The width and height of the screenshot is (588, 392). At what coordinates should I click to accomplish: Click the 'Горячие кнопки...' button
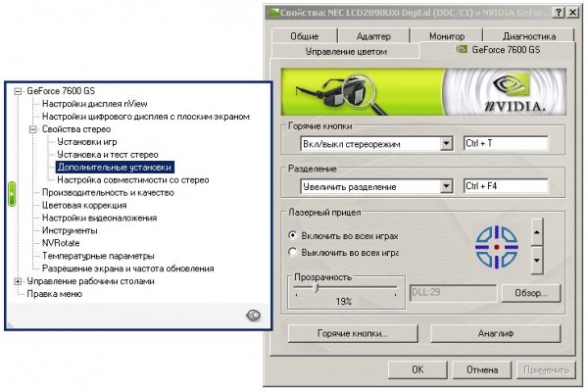click(x=353, y=333)
